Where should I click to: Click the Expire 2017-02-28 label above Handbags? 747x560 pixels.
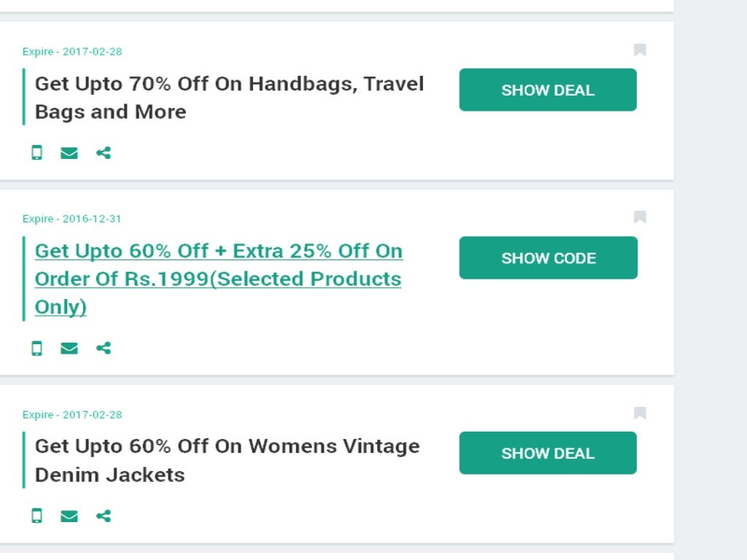tap(72, 52)
